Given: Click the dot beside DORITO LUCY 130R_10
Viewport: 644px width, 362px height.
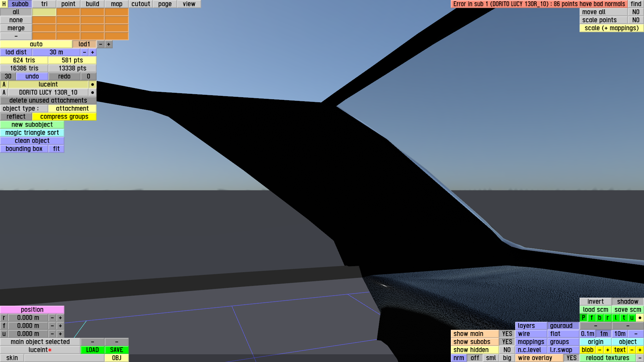Looking at the screenshot, I should [92, 93].
